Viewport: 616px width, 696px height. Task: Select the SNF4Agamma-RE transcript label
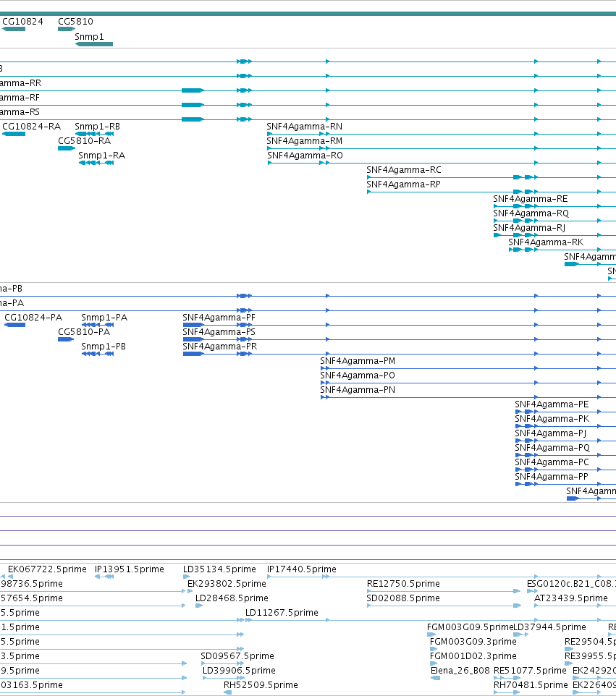pyautogui.click(x=531, y=199)
